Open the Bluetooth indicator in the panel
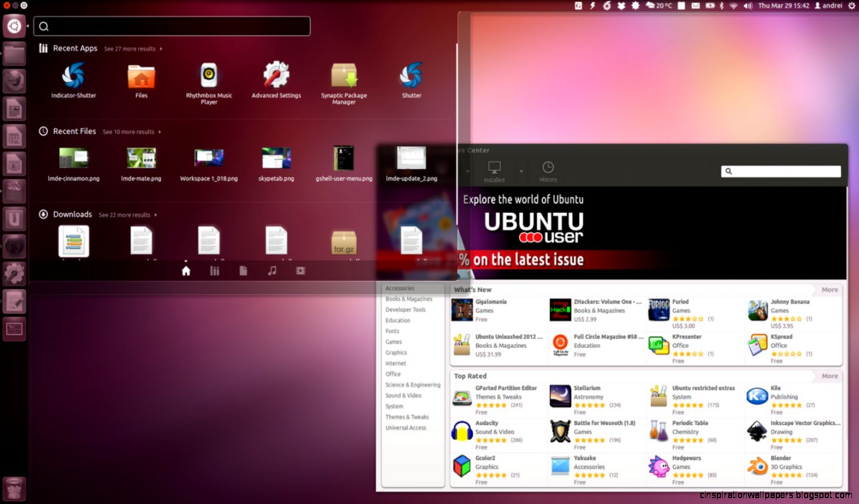 click(721, 5)
